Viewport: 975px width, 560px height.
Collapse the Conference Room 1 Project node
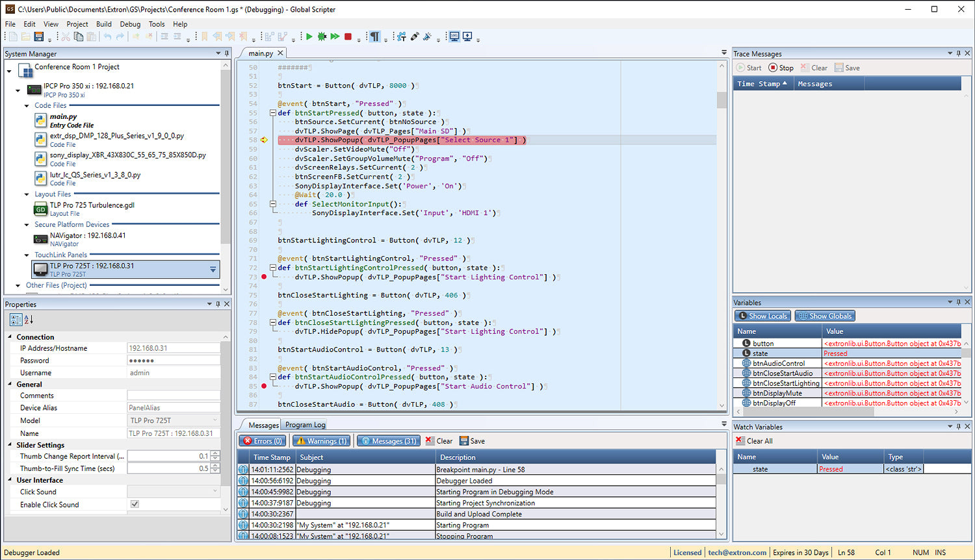(x=9, y=71)
